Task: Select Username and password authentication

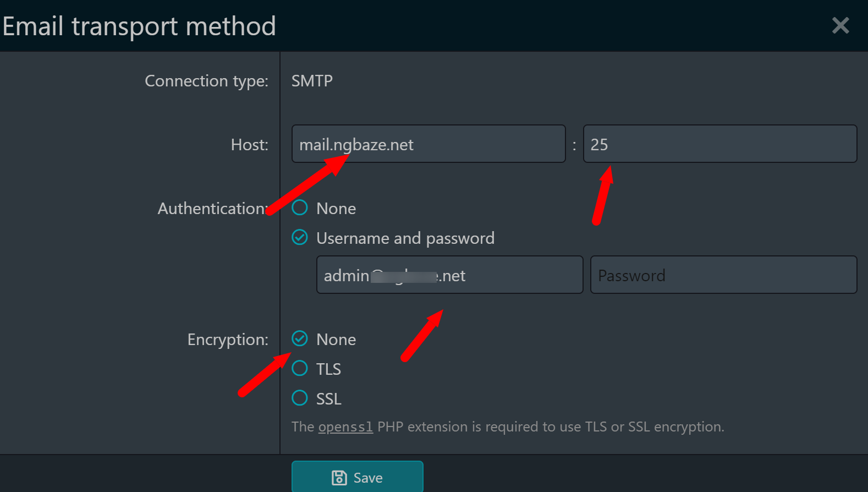Action: [x=300, y=238]
